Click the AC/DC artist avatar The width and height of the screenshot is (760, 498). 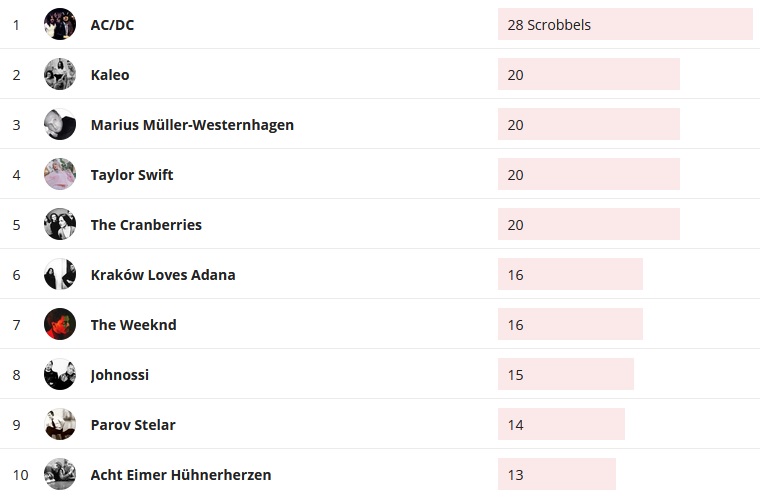pos(60,24)
